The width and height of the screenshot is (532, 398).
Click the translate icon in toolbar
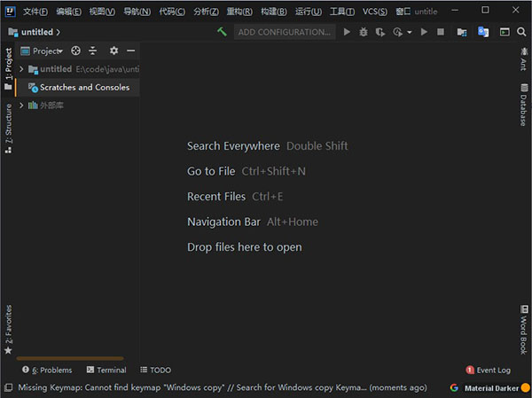click(483, 32)
